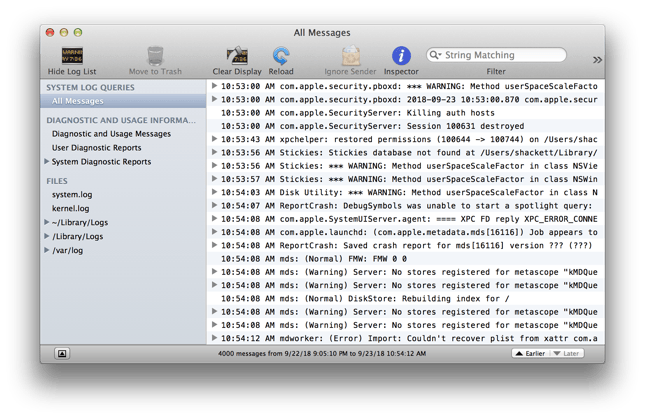Expand the /var/log folder
Viewport: 645px width, 419px height.
(x=46, y=250)
